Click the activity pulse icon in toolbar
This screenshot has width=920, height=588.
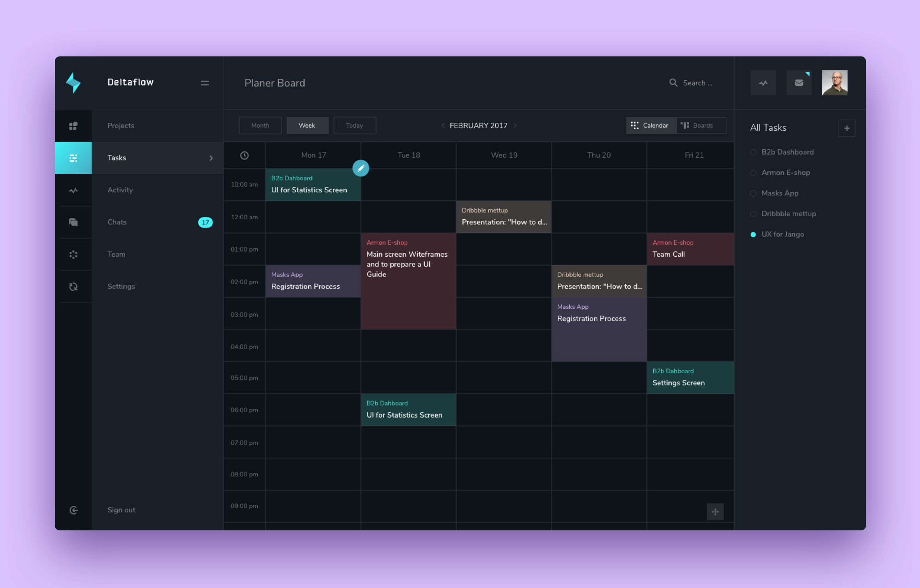(763, 82)
